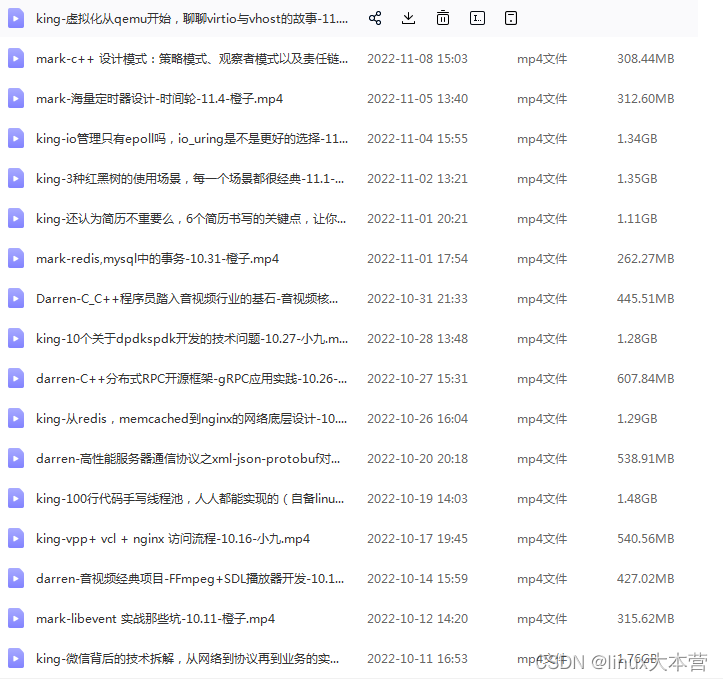The width and height of the screenshot is (723, 681).
Task: Open mark-c++ 设计模式 video file
Action: point(192,59)
